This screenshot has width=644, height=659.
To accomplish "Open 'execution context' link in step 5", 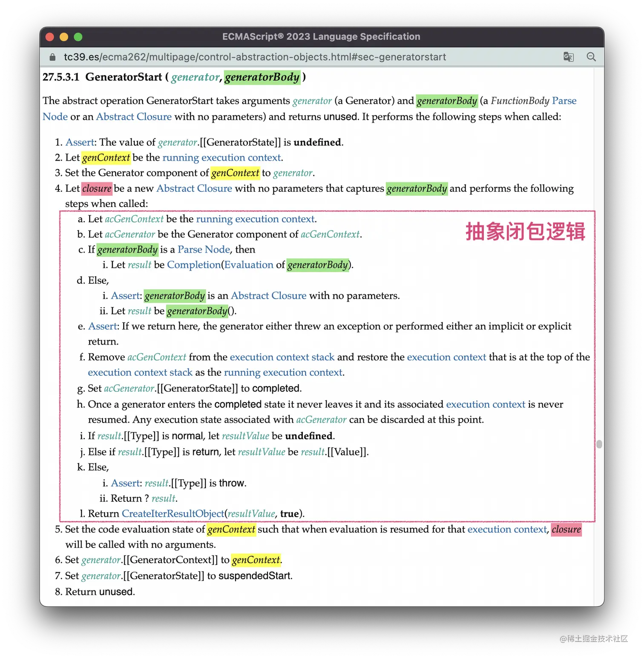I will click(x=507, y=529).
